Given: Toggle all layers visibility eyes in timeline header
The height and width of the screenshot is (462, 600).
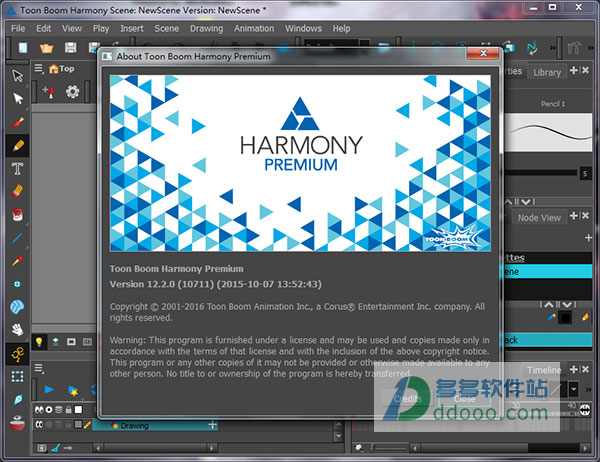Looking at the screenshot, I should tap(39, 410).
